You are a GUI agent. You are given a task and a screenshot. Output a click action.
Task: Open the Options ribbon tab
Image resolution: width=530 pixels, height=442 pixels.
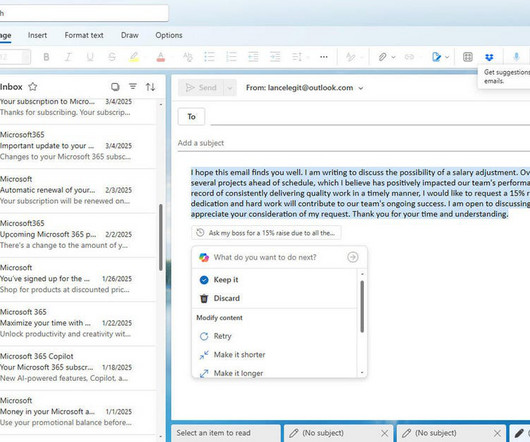[169, 35]
